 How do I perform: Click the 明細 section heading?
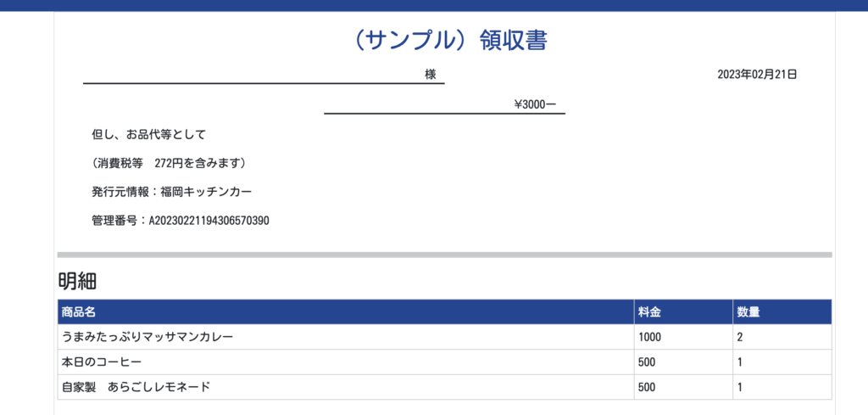pos(78,280)
